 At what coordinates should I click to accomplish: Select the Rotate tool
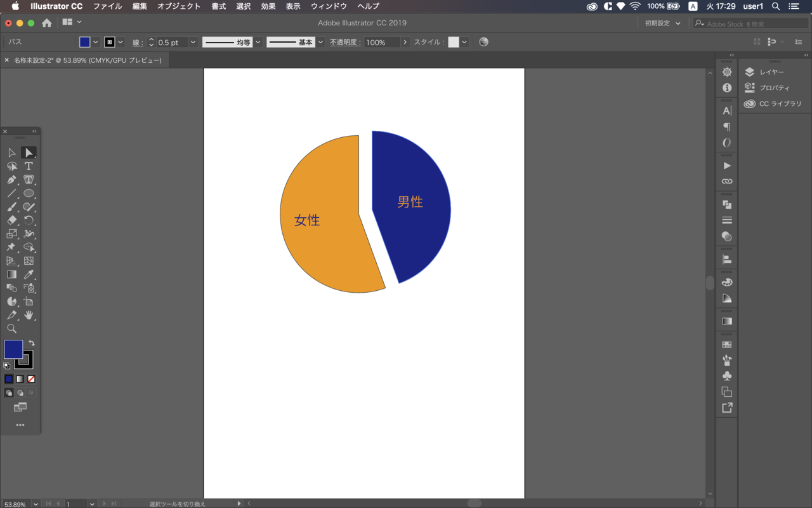pyautogui.click(x=29, y=220)
